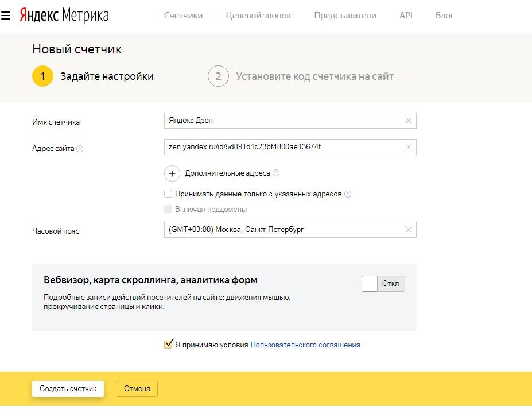Clear the time zone field

click(x=409, y=230)
